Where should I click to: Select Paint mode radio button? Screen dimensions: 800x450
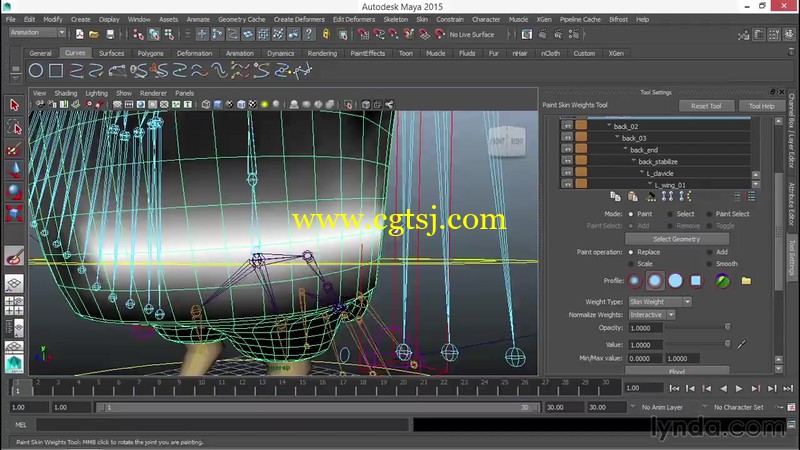pos(631,214)
